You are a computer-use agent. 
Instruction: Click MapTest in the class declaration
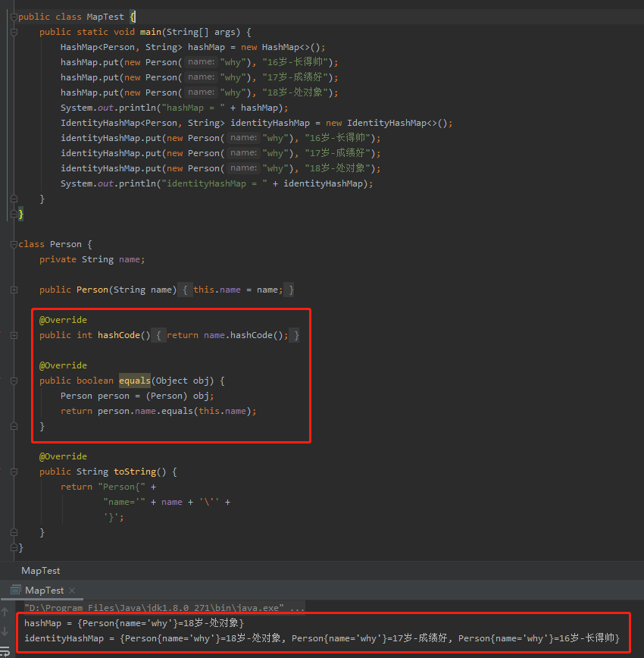105,17
